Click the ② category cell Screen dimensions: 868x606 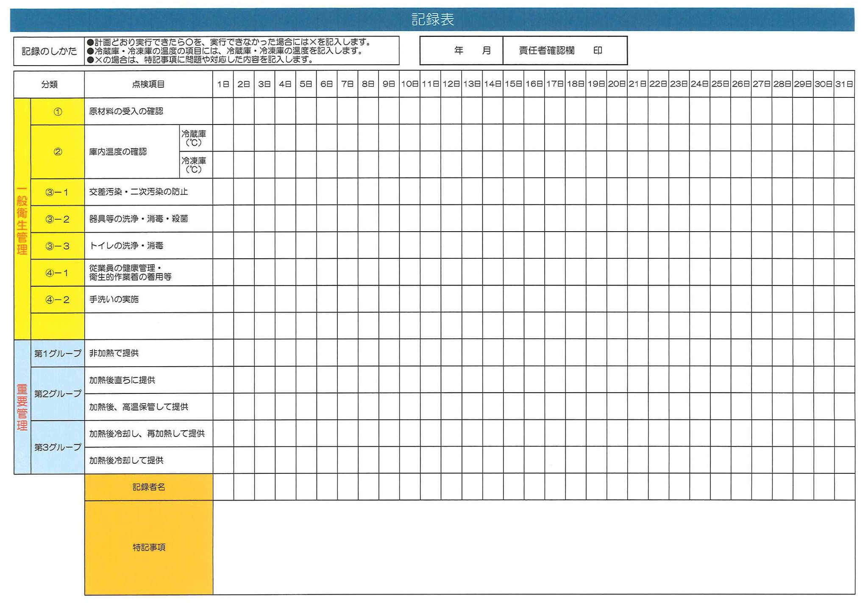coord(58,152)
